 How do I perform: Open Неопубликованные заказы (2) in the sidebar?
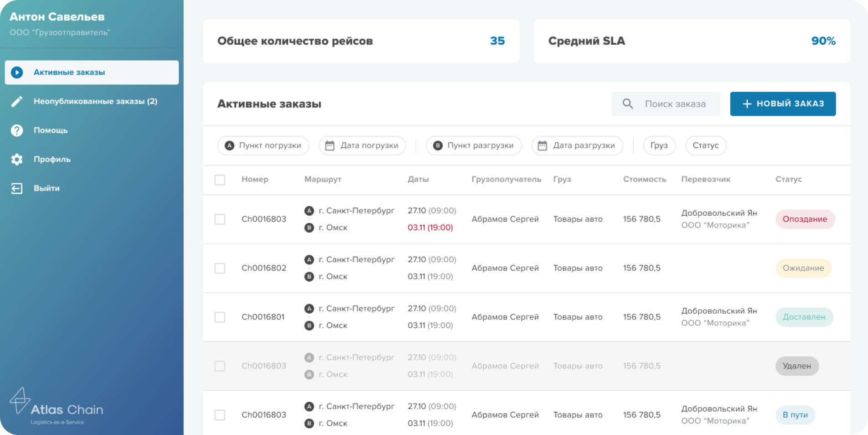click(x=95, y=101)
